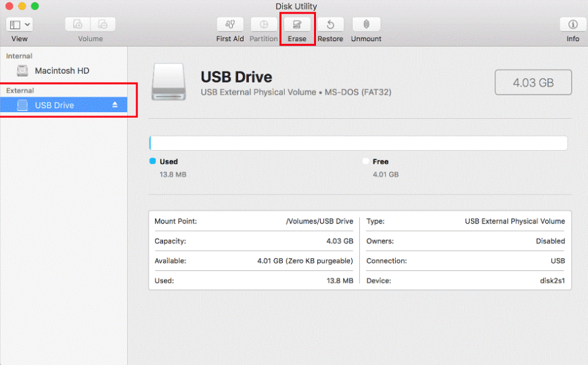The width and height of the screenshot is (588, 365).
Task: Click the Disk Utility window title
Action: coord(296,6)
